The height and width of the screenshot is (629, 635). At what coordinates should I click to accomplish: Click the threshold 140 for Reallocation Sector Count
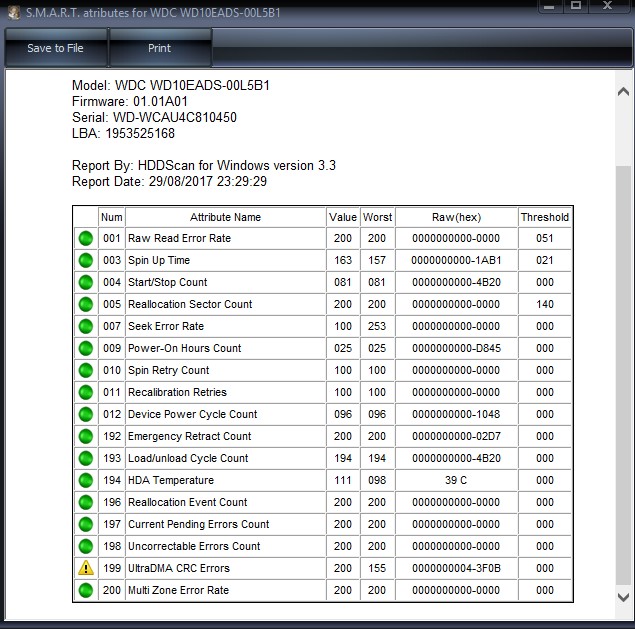(545, 304)
